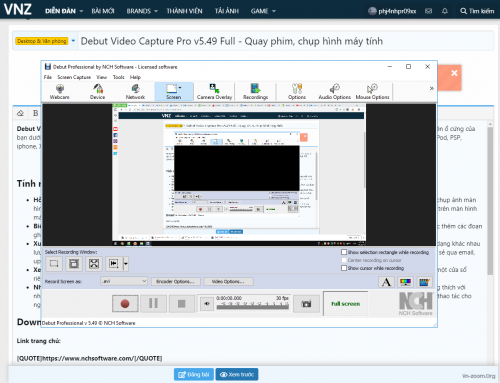The height and width of the screenshot is (383, 500).
Task: Take a snapshot with the camera icon
Action: [x=306, y=304]
